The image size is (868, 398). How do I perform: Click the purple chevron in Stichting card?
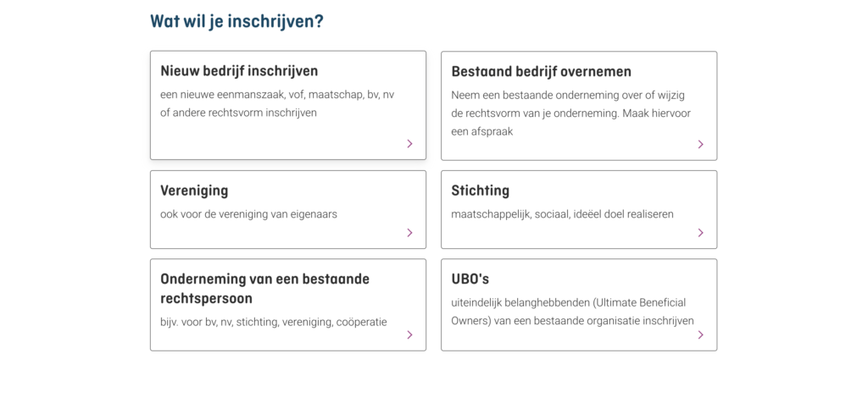701,233
